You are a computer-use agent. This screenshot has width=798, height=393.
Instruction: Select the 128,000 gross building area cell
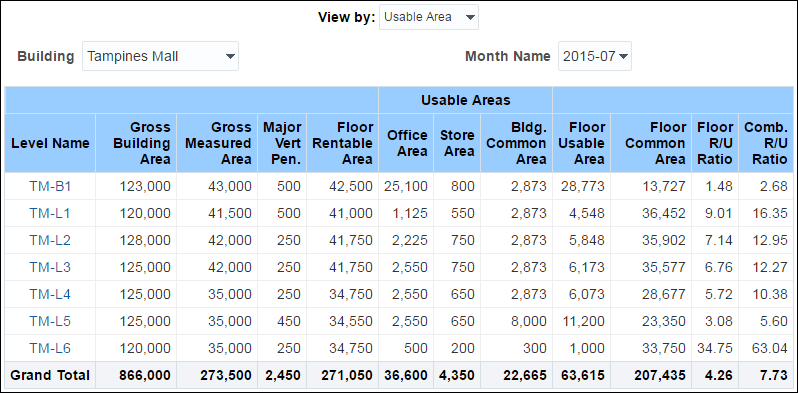click(x=136, y=240)
